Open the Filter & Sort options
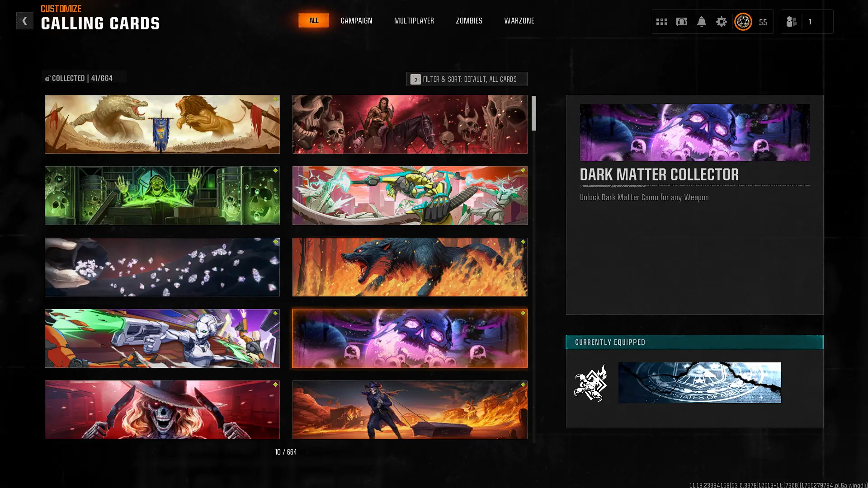 467,79
